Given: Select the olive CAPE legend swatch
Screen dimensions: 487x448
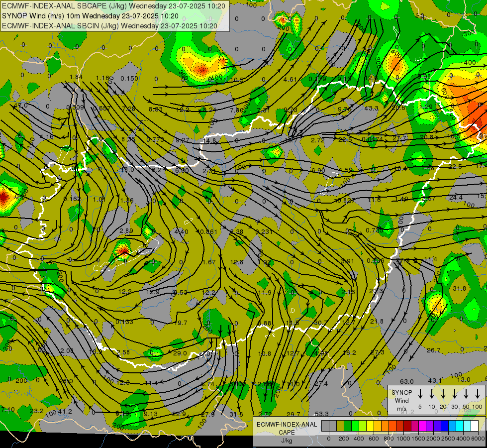Looking at the screenshot, I should click(x=340, y=426).
